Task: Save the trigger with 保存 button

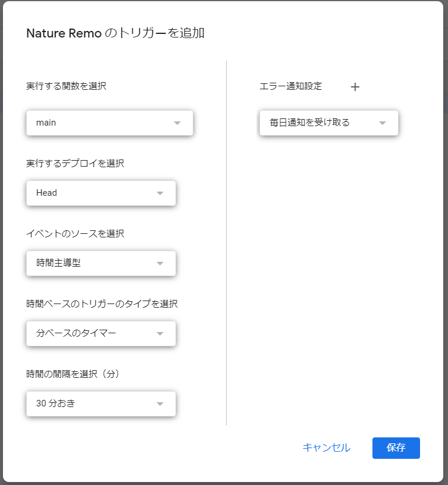Action: pyautogui.click(x=396, y=448)
